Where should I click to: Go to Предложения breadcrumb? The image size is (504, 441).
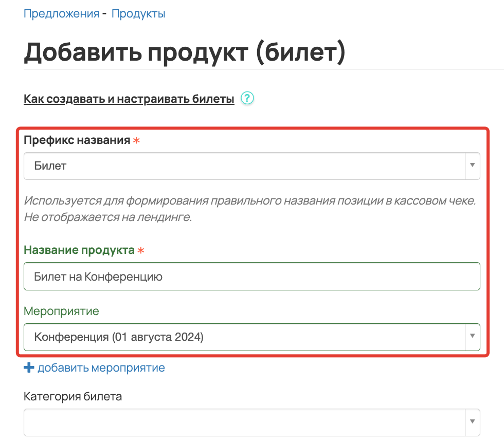pyautogui.click(x=62, y=14)
